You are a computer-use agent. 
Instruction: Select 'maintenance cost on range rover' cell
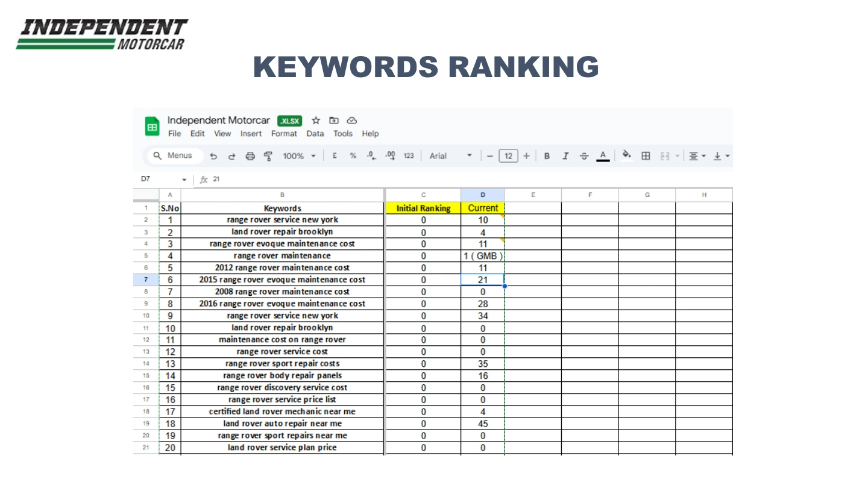pos(282,340)
